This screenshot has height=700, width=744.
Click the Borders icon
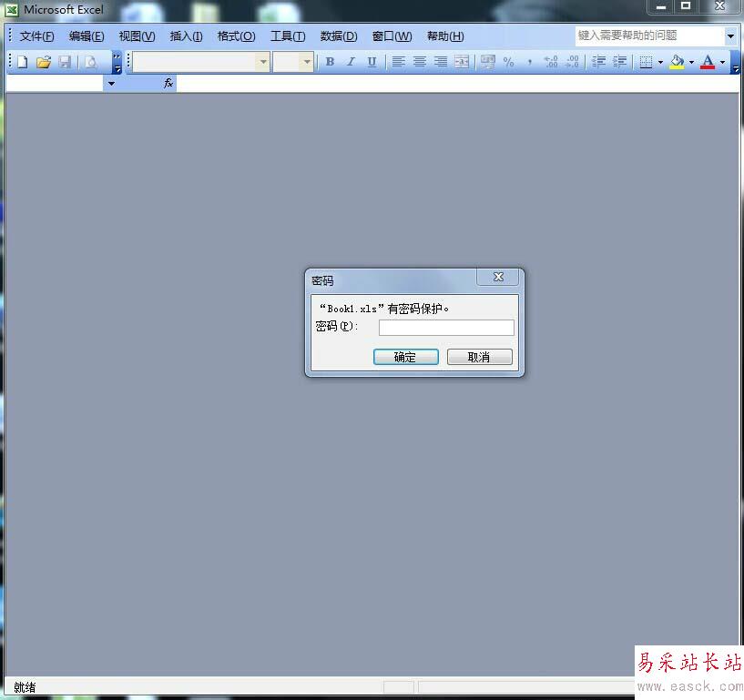tap(646, 62)
